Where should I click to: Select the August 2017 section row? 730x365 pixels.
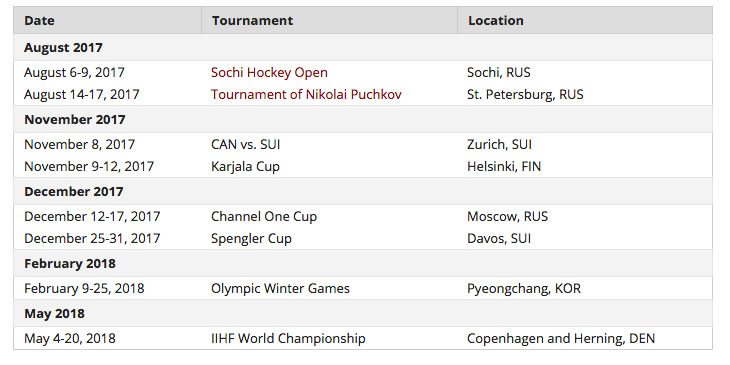pos(363,47)
